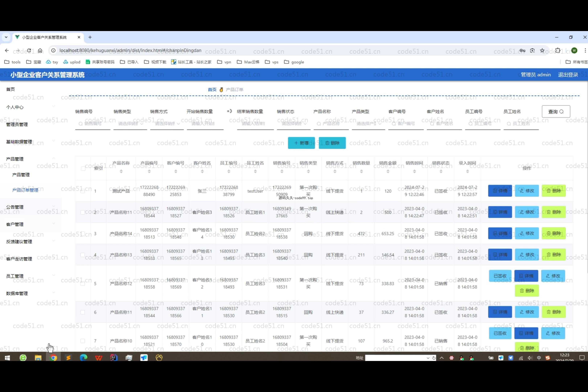
Task: Open Chrome from taskbar
Action: coord(53,358)
